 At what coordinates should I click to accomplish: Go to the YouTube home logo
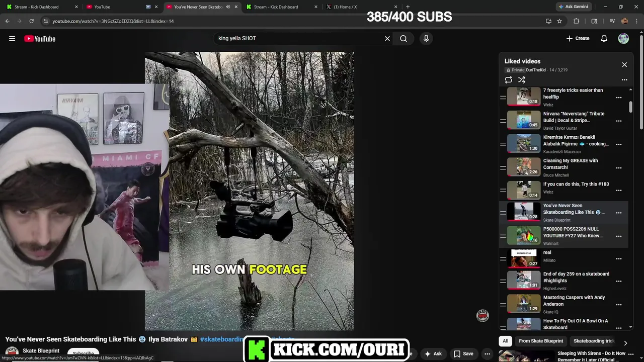(40, 39)
